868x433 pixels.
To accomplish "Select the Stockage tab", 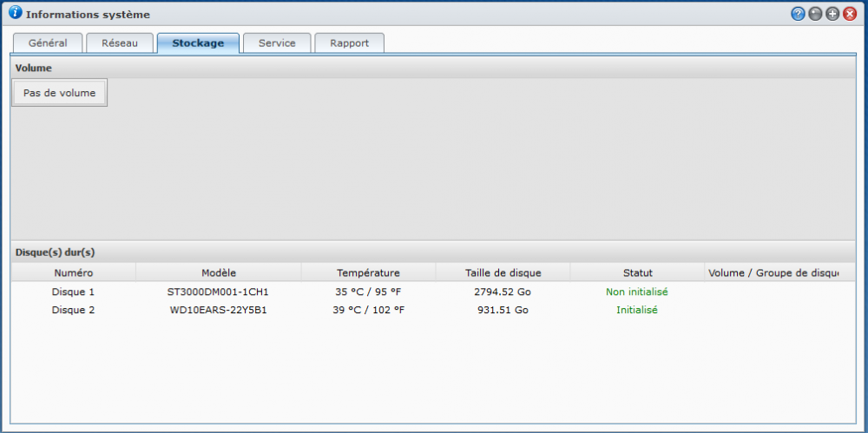I will coord(198,43).
